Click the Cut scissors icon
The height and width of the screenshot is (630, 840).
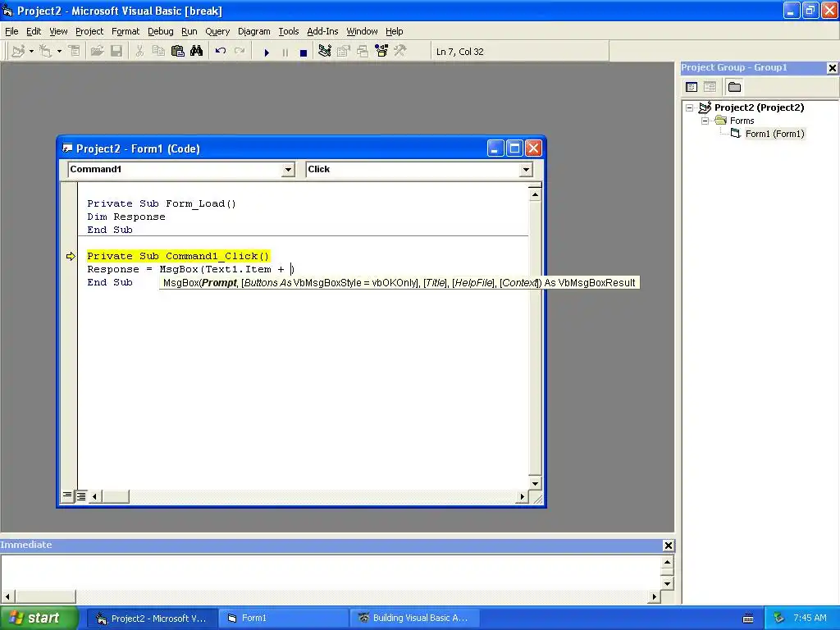click(139, 52)
